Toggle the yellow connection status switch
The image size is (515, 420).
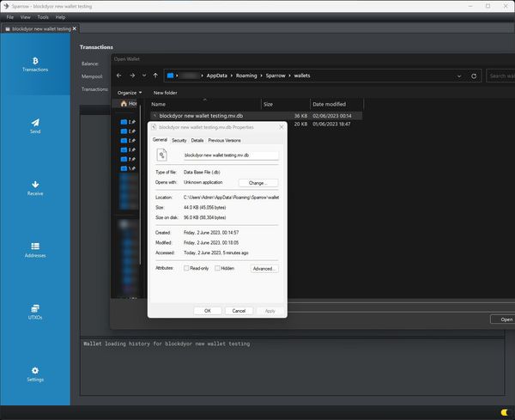(503, 413)
